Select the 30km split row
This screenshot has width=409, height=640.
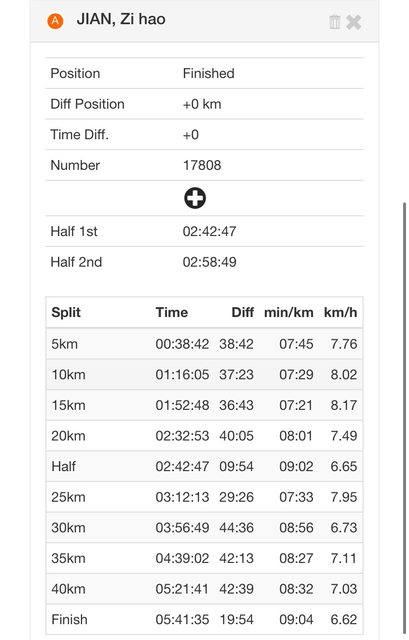204,527
